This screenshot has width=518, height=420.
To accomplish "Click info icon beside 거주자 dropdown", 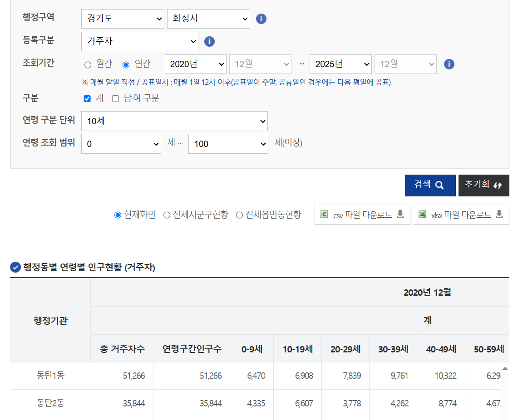I will [x=209, y=42].
